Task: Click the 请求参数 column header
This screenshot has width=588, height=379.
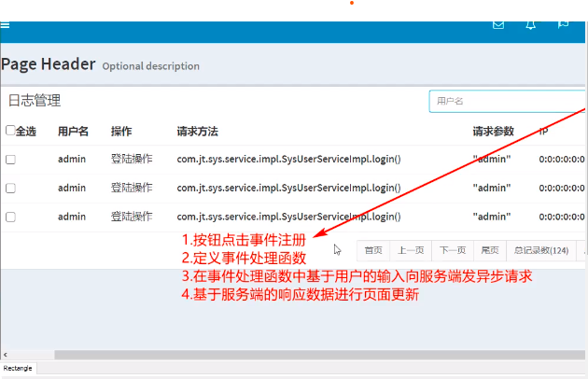Action: point(493,132)
